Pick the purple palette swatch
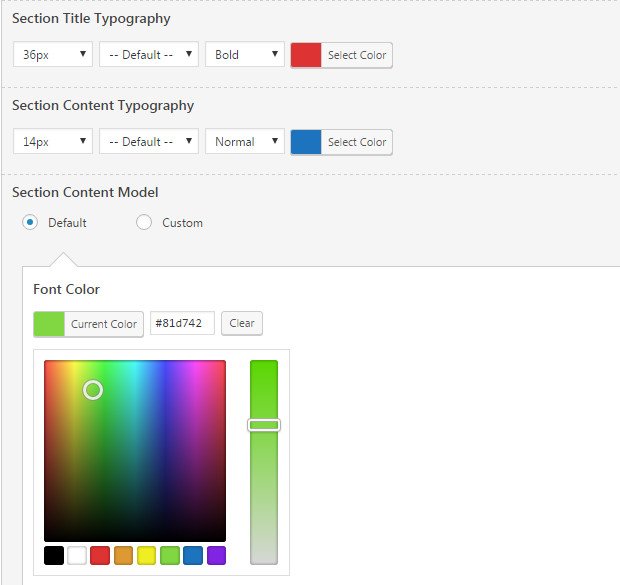This screenshot has width=620, height=585. 216,555
